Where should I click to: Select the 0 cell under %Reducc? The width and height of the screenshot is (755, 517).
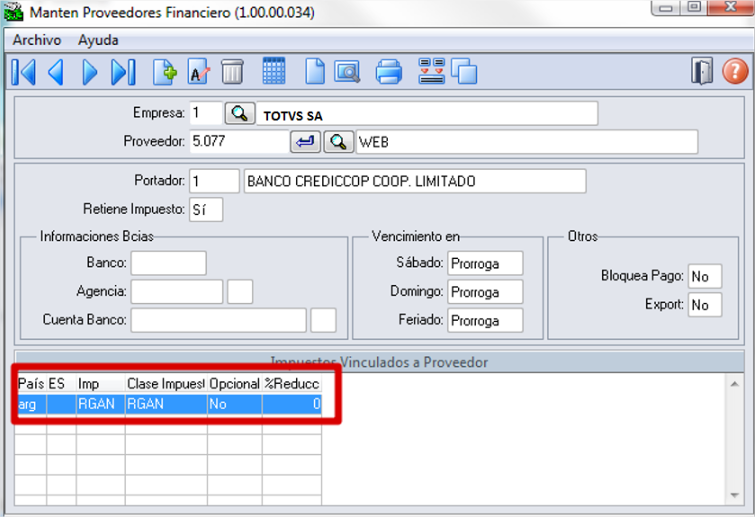tap(292, 404)
